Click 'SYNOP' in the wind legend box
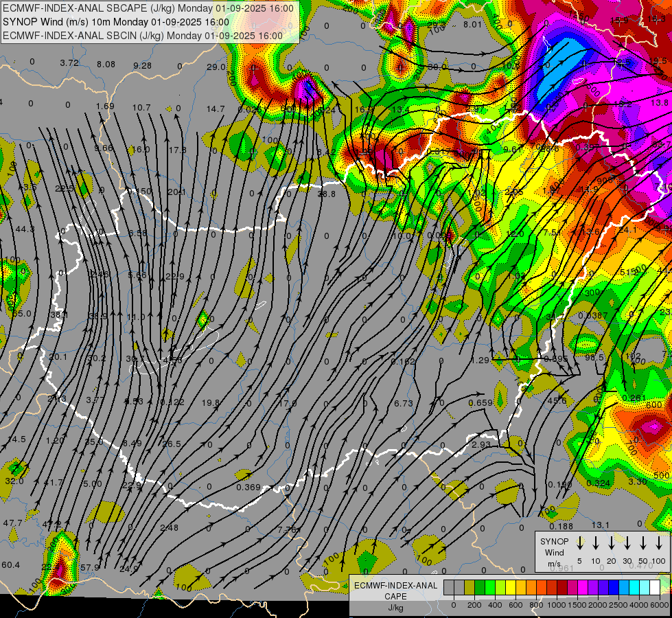This screenshot has width=672, height=618. [554, 541]
